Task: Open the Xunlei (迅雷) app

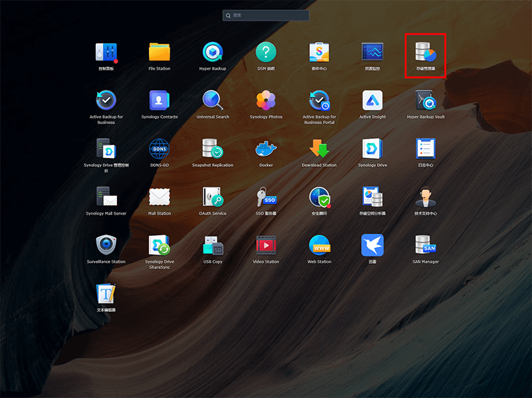Action: click(x=372, y=245)
